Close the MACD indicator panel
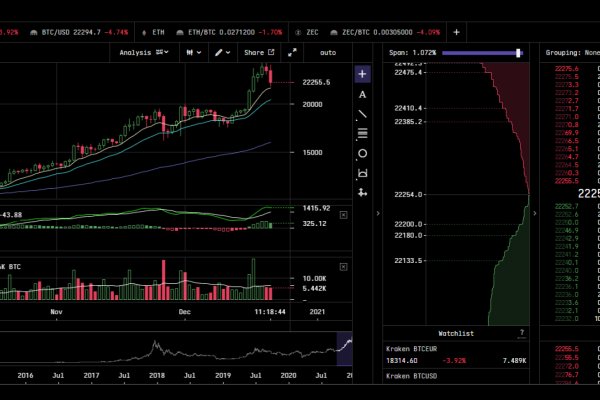This screenshot has height=400, width=600. [343, 215]
